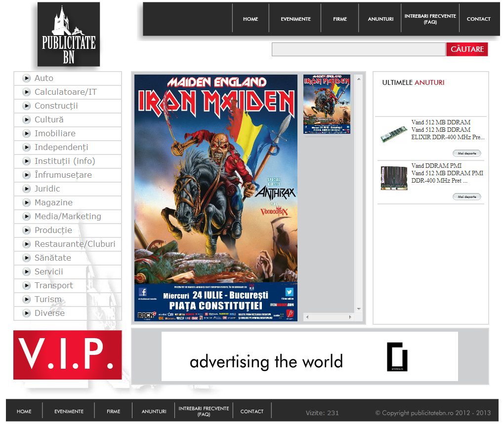The width and height of the screenshot is (504, 425).
Task: Open the Juridic category
Action: coord(47,189)
